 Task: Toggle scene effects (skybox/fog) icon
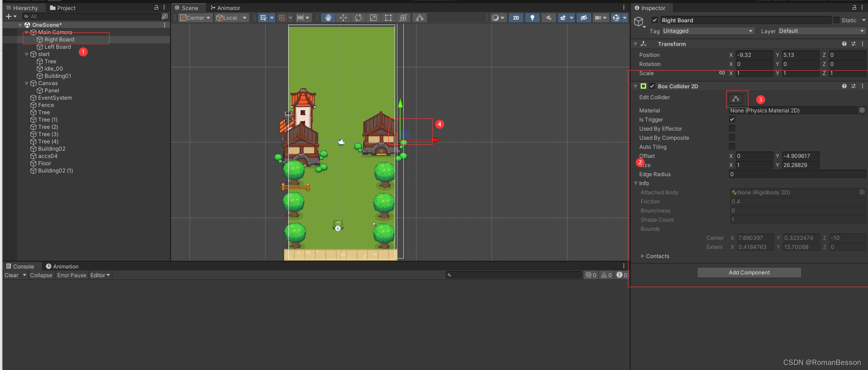[563, 18]
